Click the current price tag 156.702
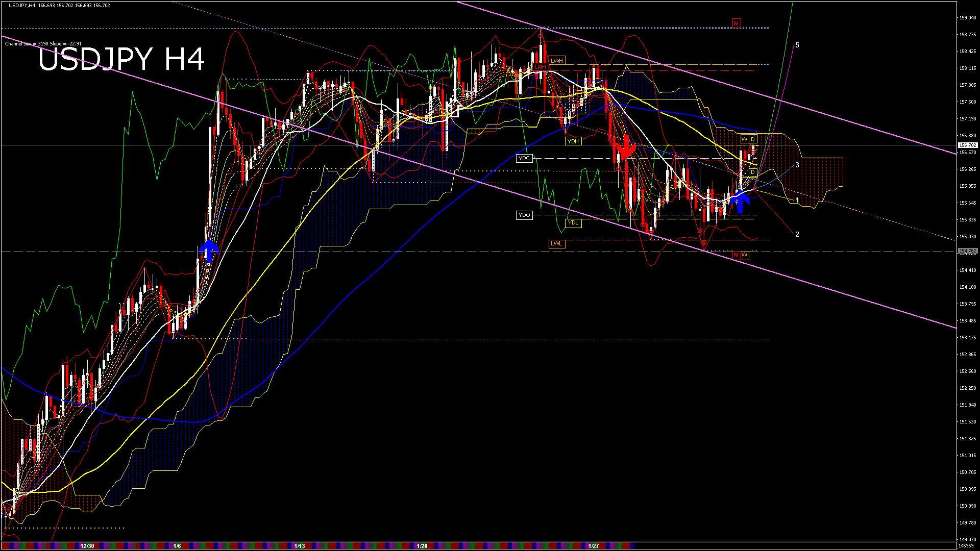 (968, 145)
